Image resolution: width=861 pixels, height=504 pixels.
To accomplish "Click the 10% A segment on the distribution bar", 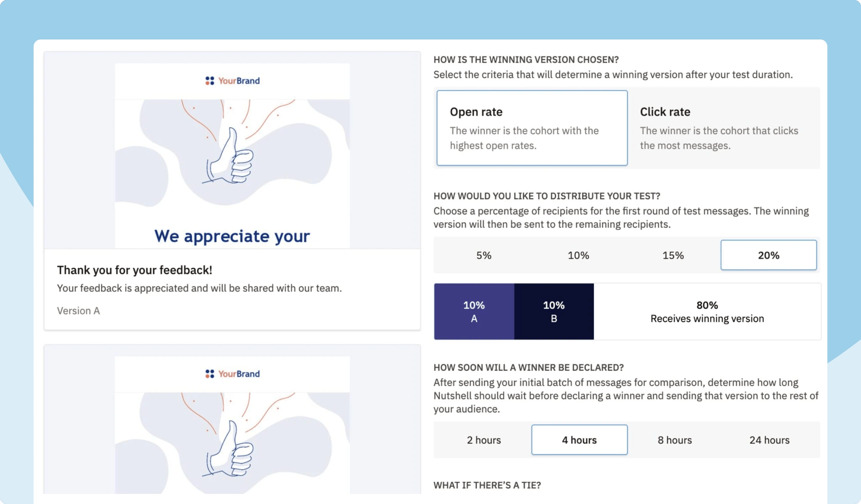I will (x=474, y=311).
